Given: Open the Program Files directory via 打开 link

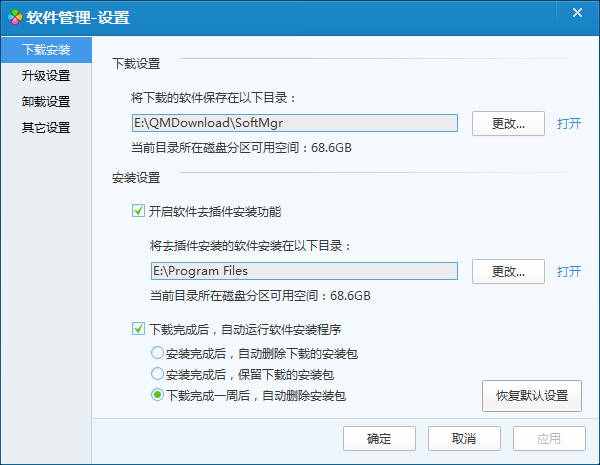Looking at the screenshot, I should click(x=569, y=271).
